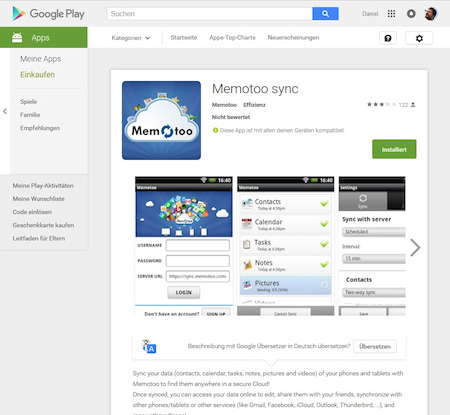Viewport: 450px width, 415px height.
Task: Click the 122 ratings count
Action: (403, 105)
